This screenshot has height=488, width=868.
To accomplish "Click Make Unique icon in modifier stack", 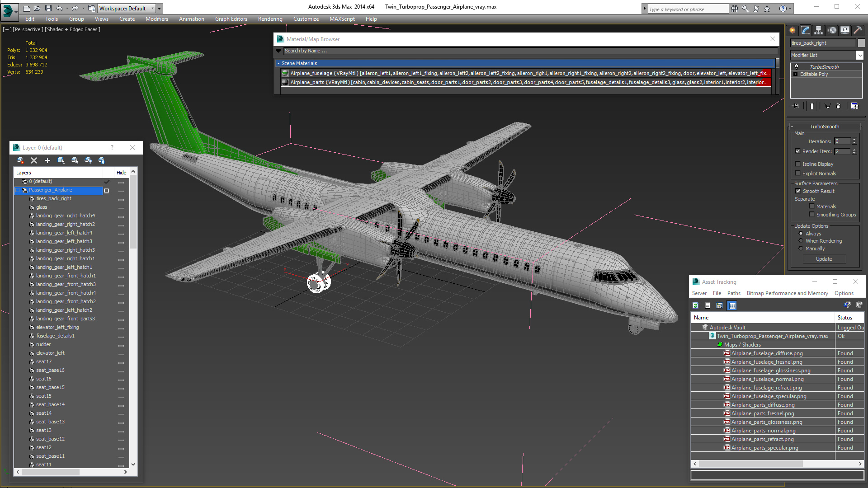I will click(827, 106).
